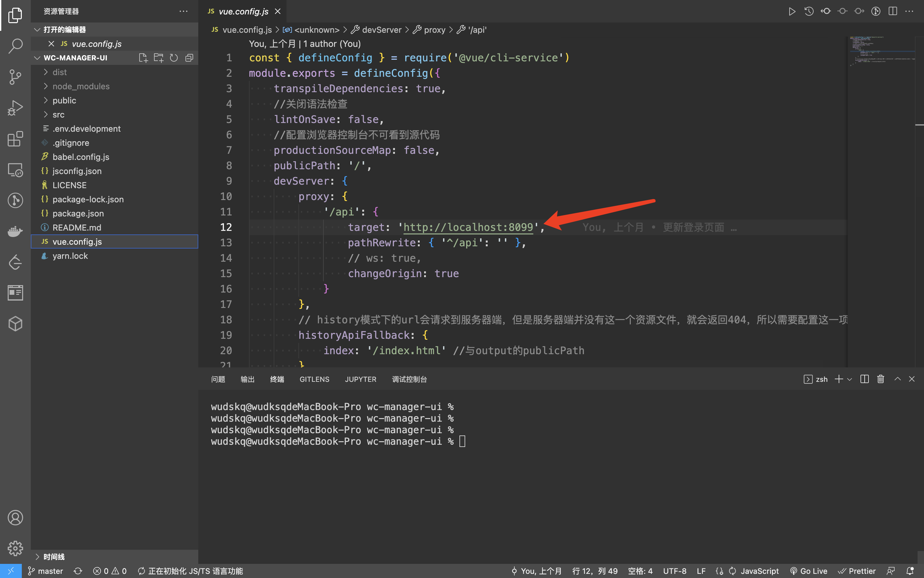This screenshot has height=578, width=924.
Task: Kill the terminal with trash icon
Action: (x=880, y=379)
